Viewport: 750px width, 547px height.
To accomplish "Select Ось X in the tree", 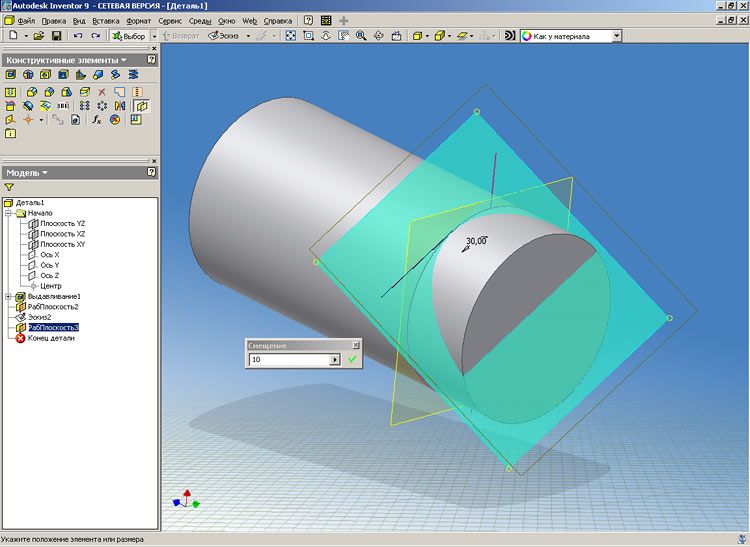I will 50,255.
